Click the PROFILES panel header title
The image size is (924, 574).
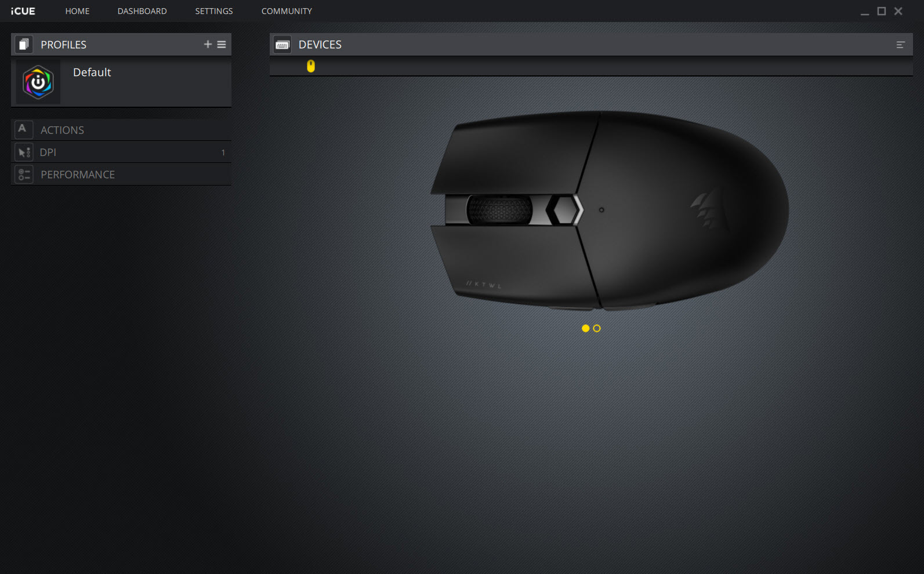[63, 45]
